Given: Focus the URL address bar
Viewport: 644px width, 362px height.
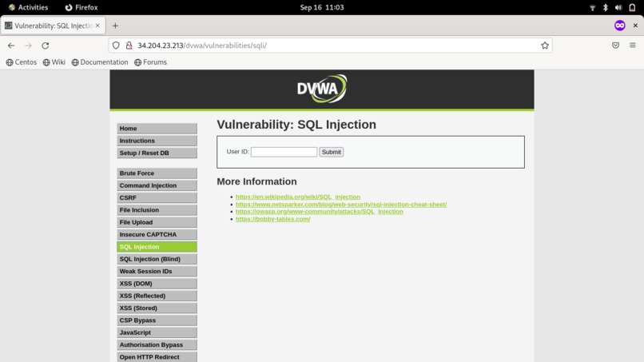Looking at the screenshot, I should pos(331,46).
